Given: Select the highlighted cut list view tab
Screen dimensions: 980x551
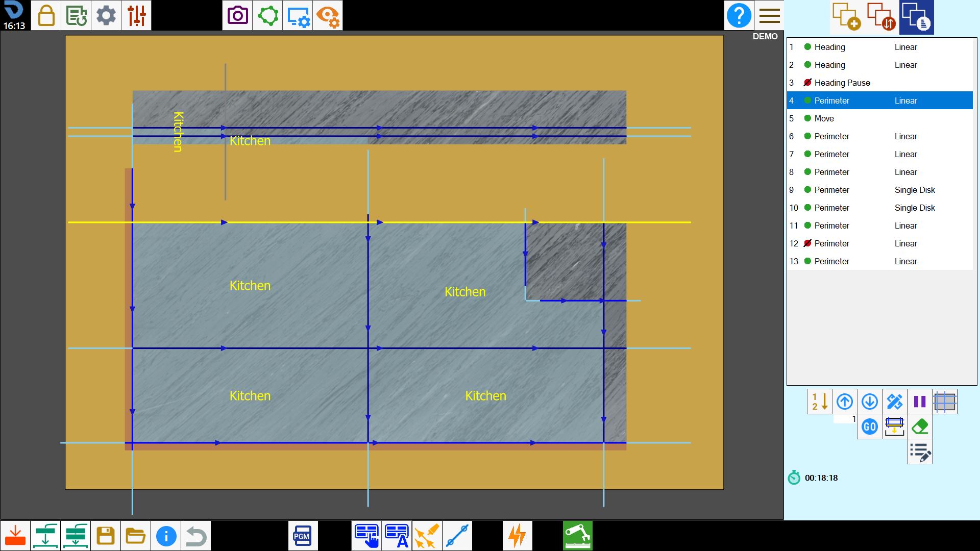Looking at the screenshot, I should pyautogui.click(x=917, y=17).
